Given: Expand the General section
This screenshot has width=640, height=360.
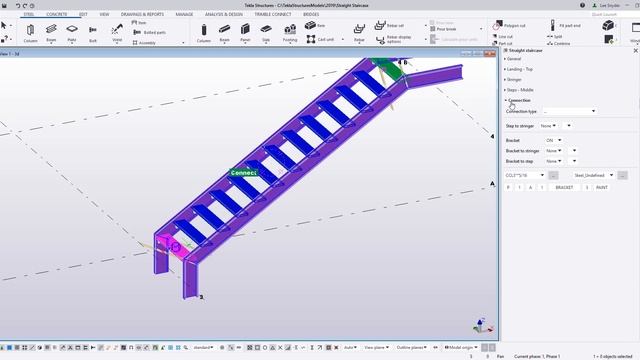Looking at the screenshot, I should coord(513,59).
